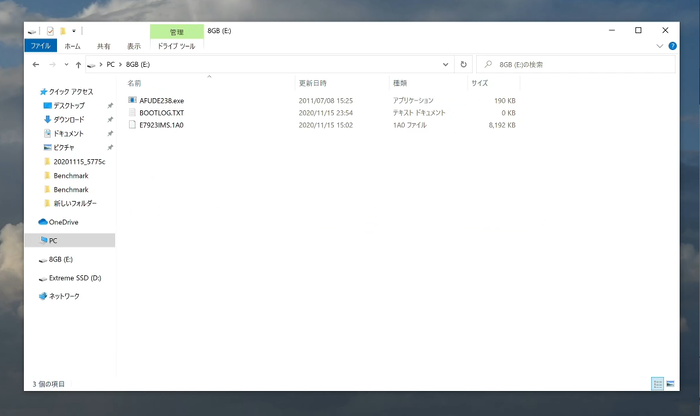Unpin デスクトップ using its pin icon
Screen dimensions: 700x416
(110, 106)
